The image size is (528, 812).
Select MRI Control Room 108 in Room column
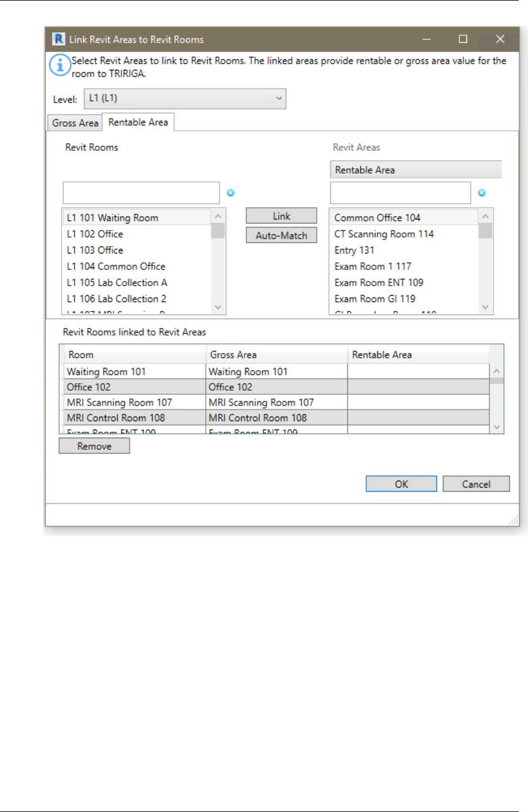(x=134, y=418)
